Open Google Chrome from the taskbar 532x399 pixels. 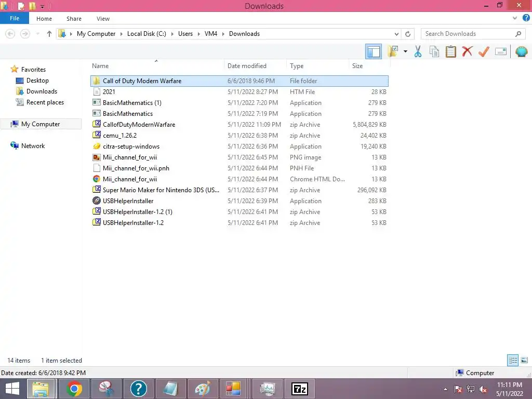(74, 389)
